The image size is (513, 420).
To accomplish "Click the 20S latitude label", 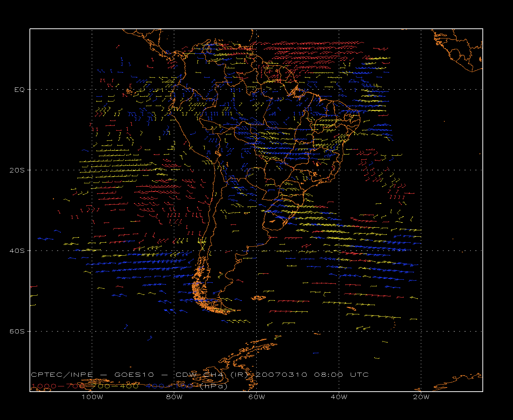I will click(x=16, y=170).
